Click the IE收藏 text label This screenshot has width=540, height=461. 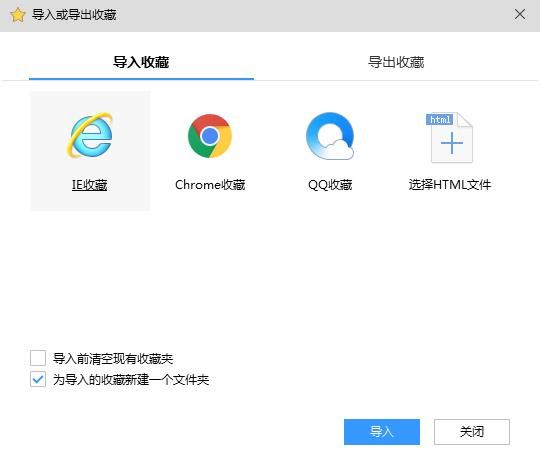point(90,185)
